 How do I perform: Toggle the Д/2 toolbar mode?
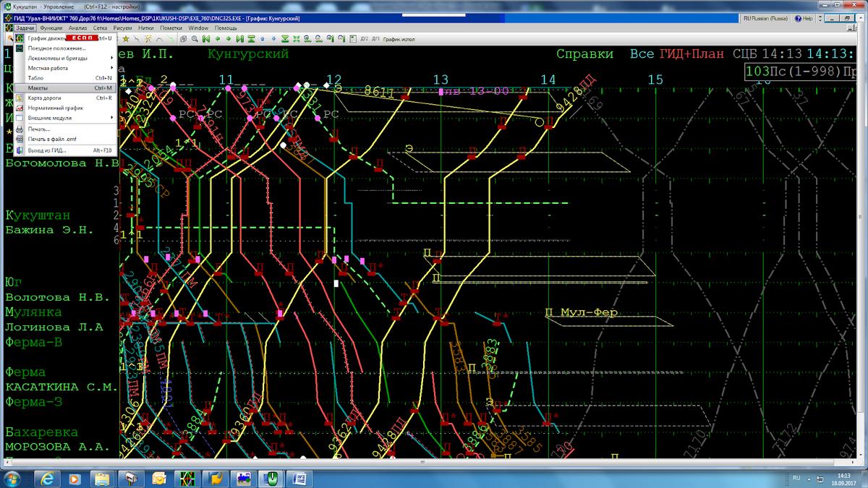click(x=365, y=38)
